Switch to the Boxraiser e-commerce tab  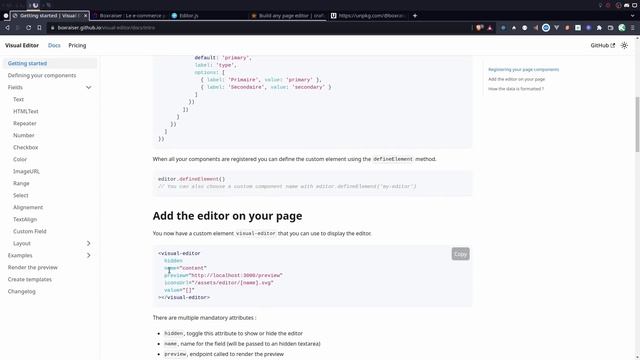click(129, 16)
